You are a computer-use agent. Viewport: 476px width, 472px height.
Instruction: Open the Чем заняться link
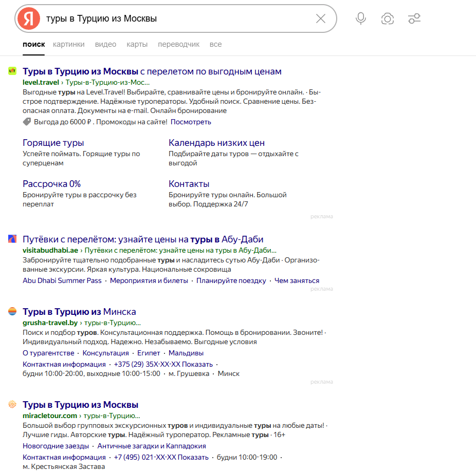(297, 280)
